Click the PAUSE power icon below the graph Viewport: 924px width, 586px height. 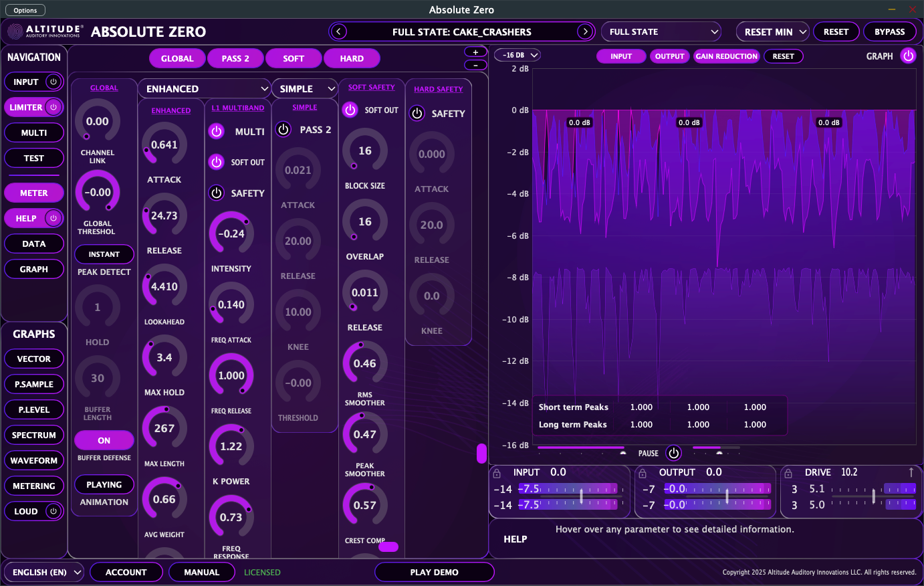pyautogui.click(x=674, y=454)
